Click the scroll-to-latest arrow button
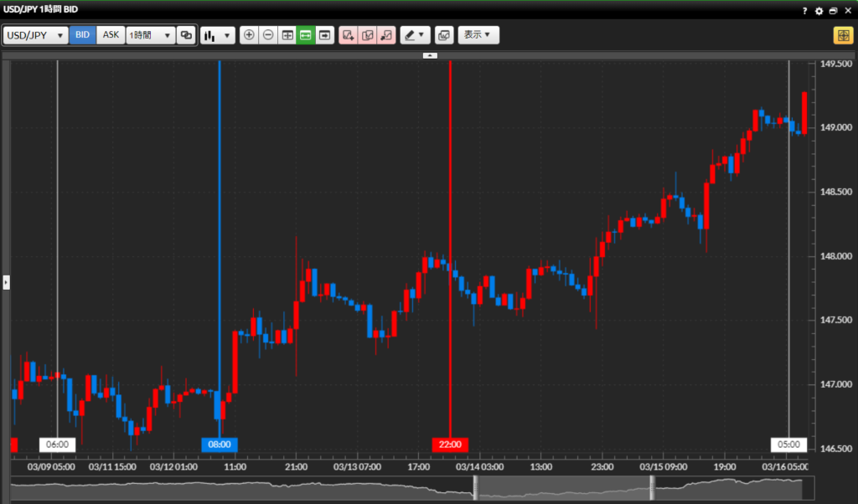 [325, 35]
